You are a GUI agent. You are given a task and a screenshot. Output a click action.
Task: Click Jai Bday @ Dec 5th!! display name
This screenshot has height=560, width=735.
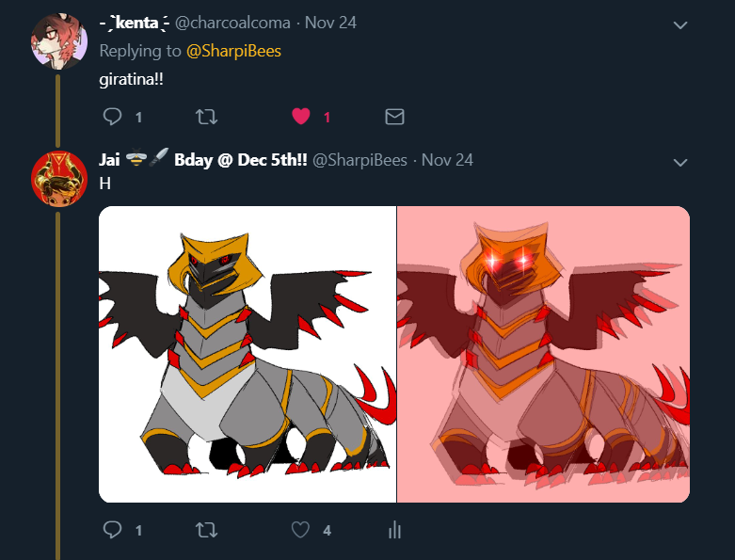[203, 160]
